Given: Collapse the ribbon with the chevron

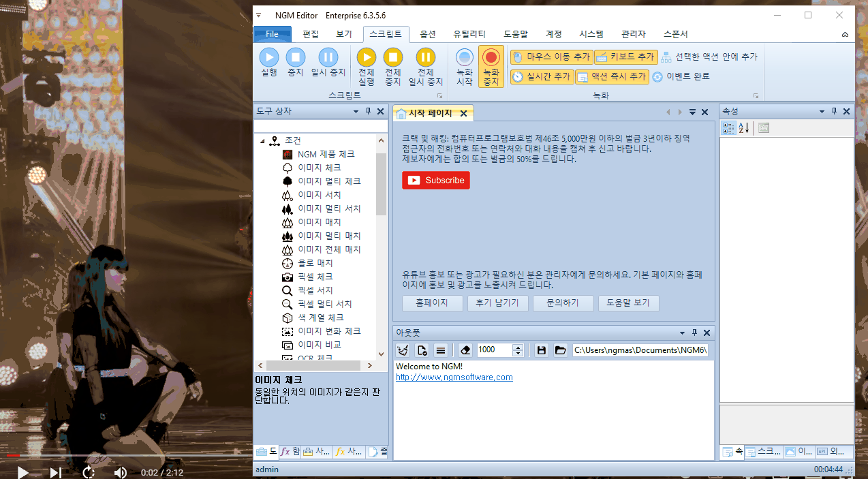Looking at the screenshot, I should point(845,34).
